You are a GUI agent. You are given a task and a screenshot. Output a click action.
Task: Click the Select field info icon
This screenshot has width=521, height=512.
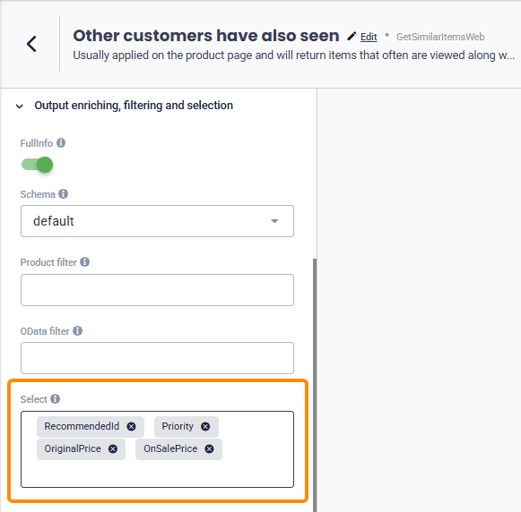click(55, 399)
